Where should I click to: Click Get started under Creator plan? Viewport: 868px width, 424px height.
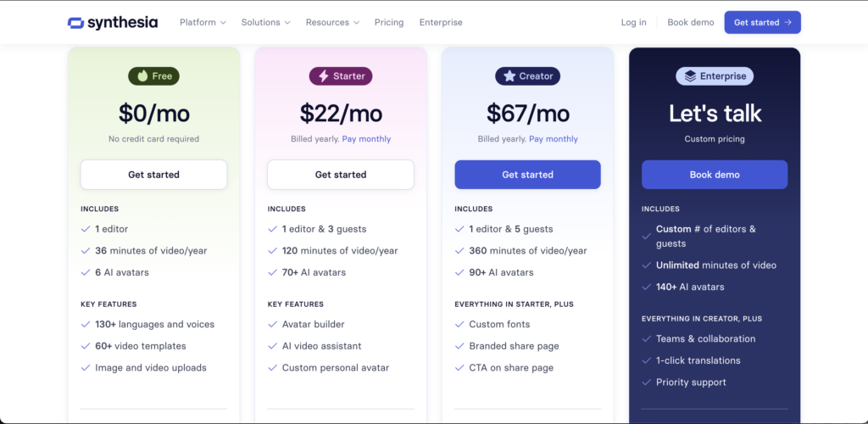click(527, 175)
